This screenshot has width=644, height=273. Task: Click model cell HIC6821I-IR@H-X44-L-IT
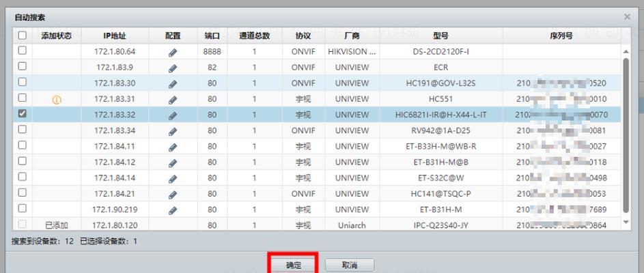click(x=440, y=115)
